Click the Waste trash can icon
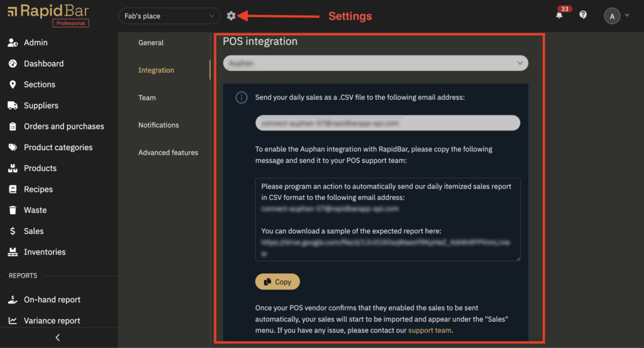 tap(13, 210)
